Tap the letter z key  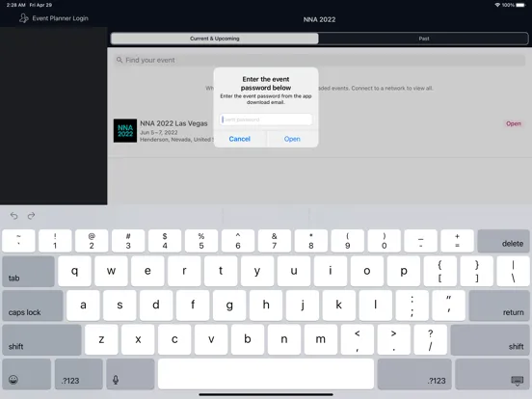click(x=101, y=339)
